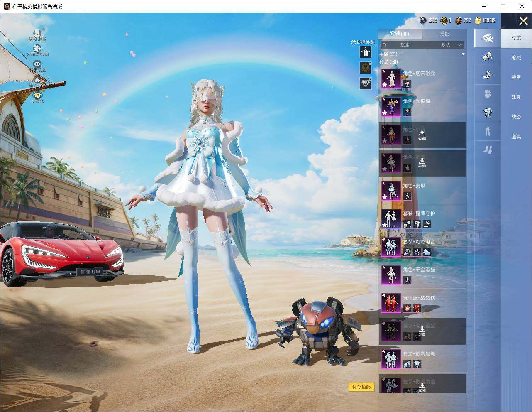Click the pig head icon under 玩偶服-猪猪侠
The image size is (532, 412).
point(407,309)
